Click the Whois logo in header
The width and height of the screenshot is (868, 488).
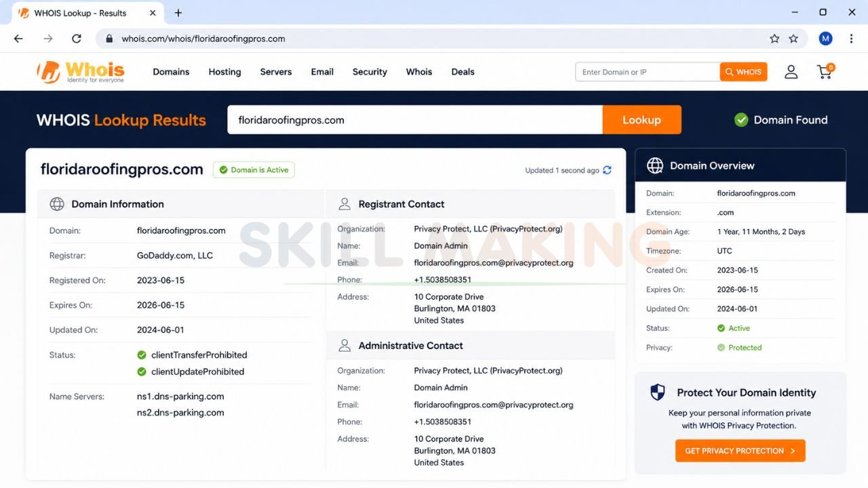(x=80, y=71)
